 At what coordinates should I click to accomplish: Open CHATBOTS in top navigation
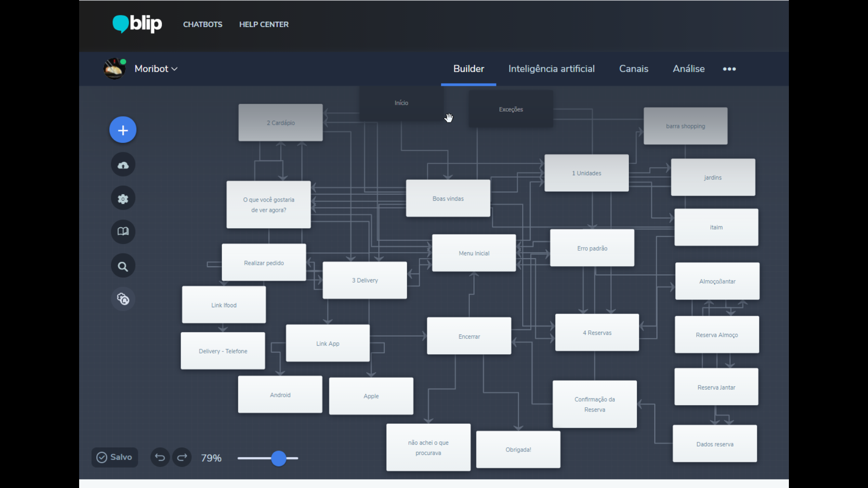pyautogui.click(x=203, y=24)
